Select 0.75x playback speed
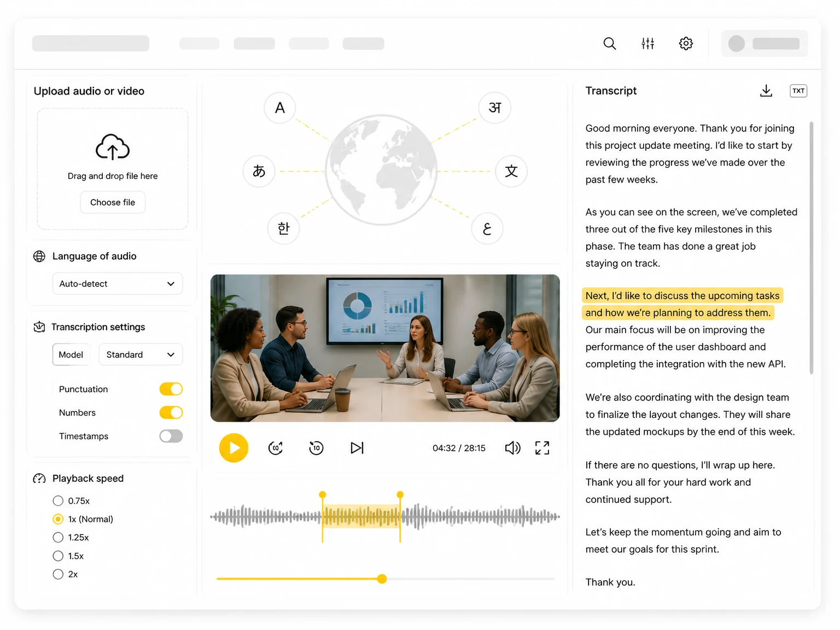Screen dimensions: 840x630 point(58,500)
